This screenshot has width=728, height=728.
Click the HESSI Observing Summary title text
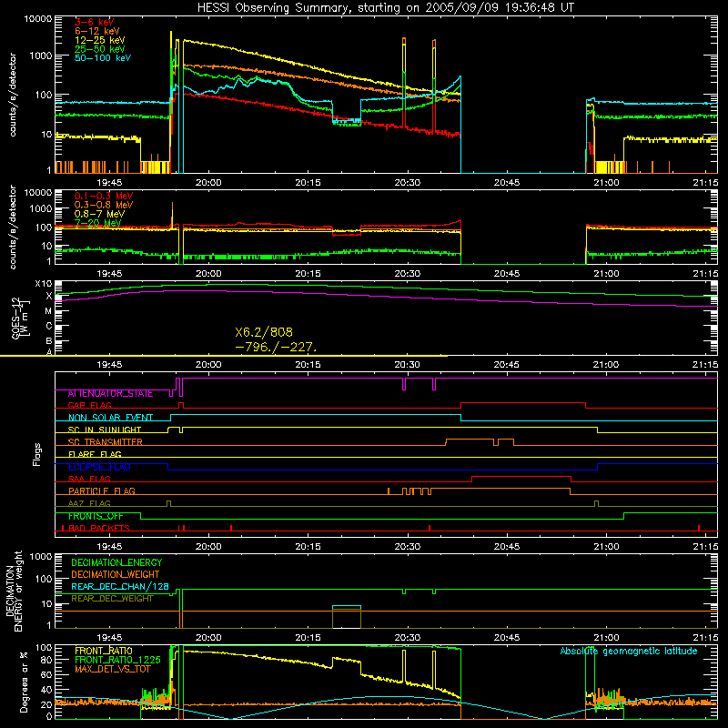386,8
